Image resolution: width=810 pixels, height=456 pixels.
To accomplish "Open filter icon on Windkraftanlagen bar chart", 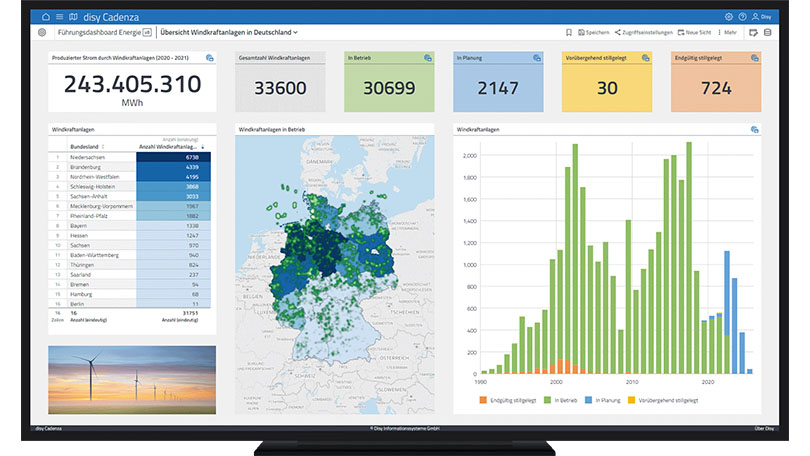I will click(755, 129).
